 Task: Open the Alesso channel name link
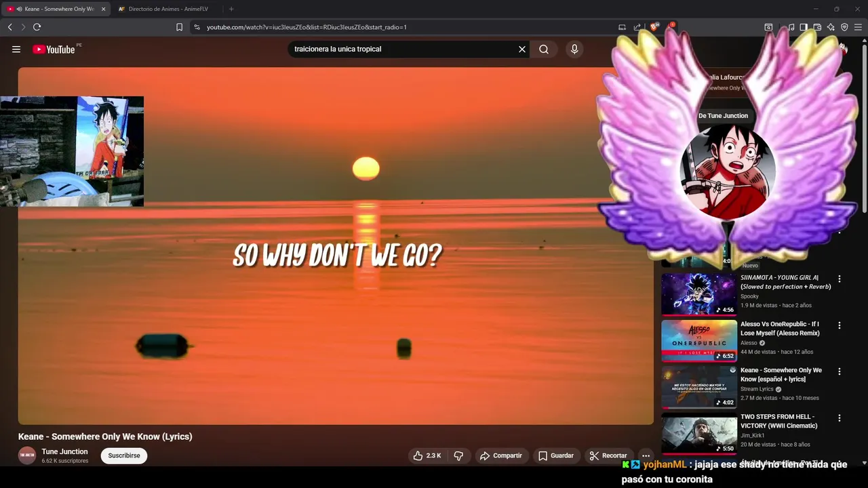coord(749,343)
